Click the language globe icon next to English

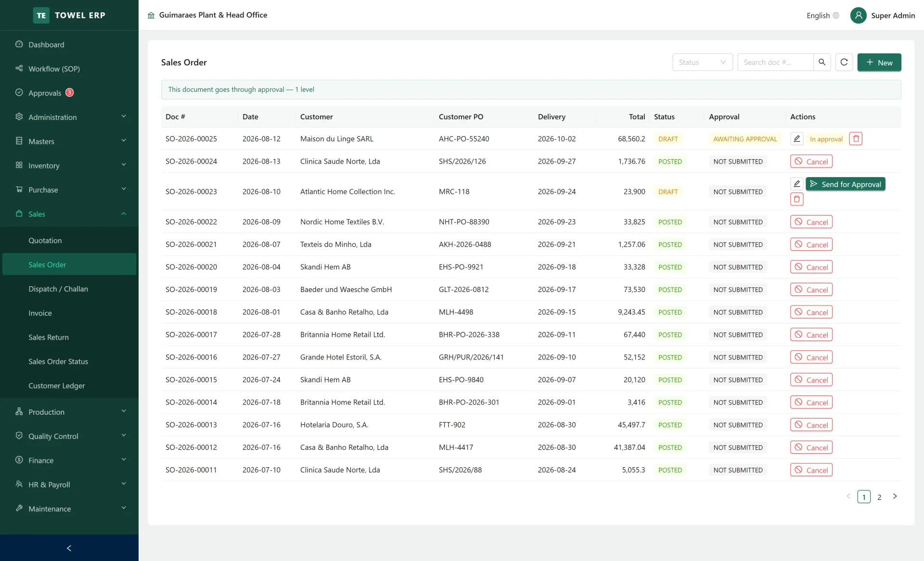click(x=836, y=15)
